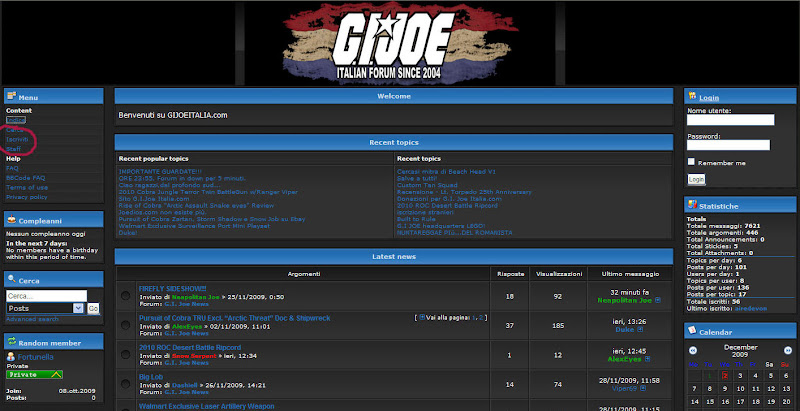Click the topic status icon for Pursuit of Cobra
This screenshot has width=800, height=411.
pos(126,325)
